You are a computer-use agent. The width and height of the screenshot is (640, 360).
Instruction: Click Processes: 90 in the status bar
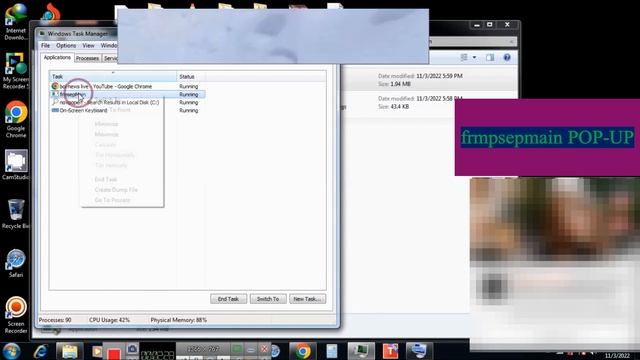[x=55, y=320]
